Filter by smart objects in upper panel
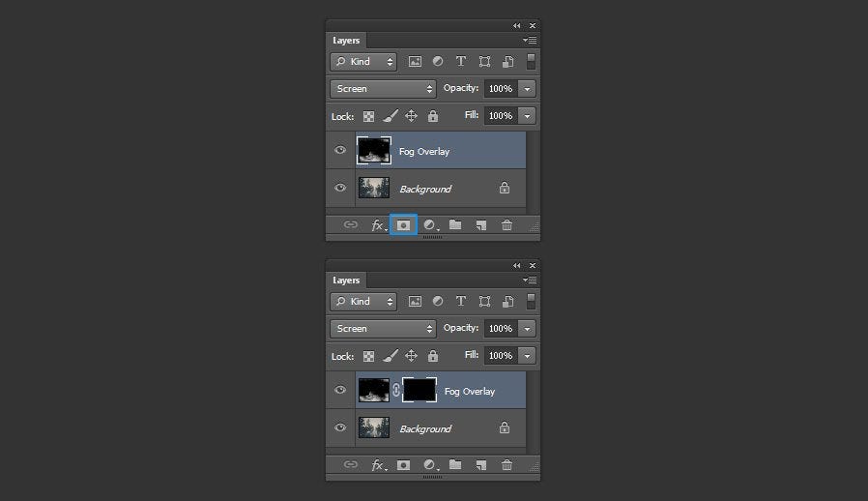The height and width of the screenshot is (501, 868). pyautogui.click(x=507, y=62)
